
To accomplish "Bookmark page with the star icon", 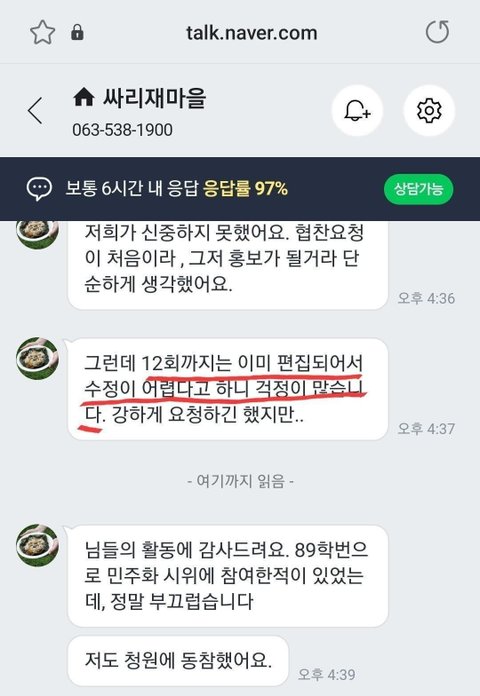I will coord(42,33).
